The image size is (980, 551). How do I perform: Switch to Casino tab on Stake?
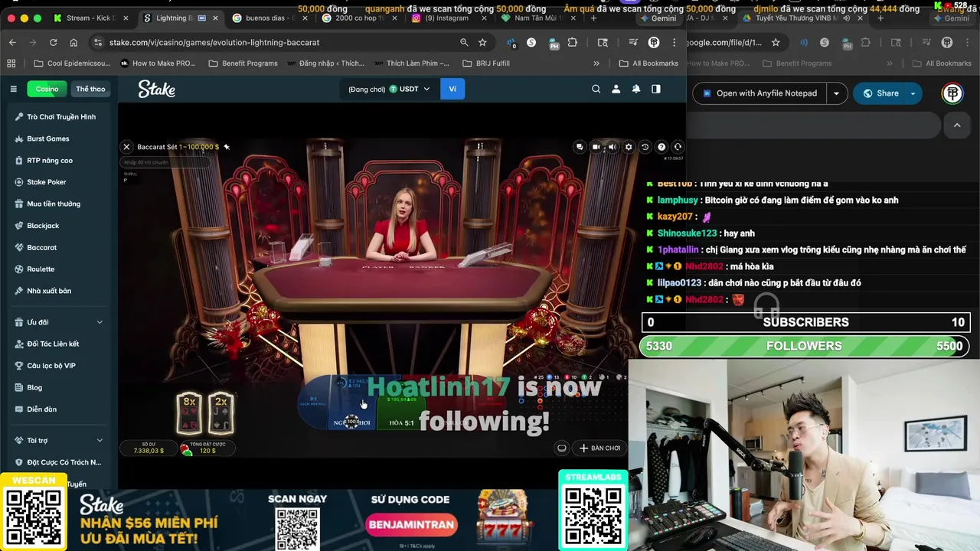[x=47, y=89]
